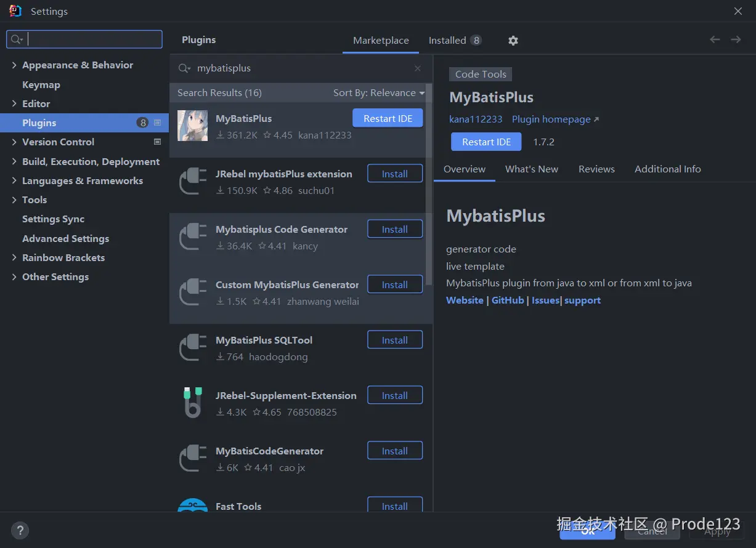This screenshot has height=548, width=756.
Task: Click the Fast Tools plugin icon
Action: coord(192,506)
